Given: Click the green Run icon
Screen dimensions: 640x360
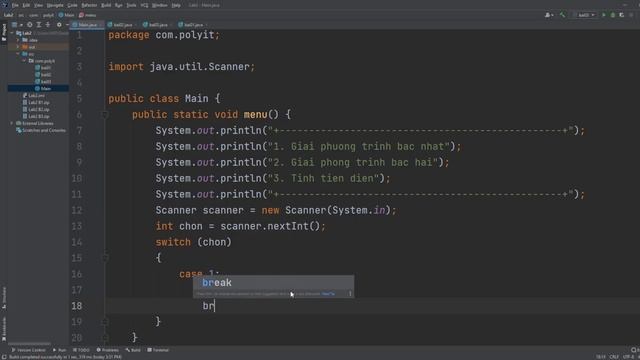Looking at the screenshot, I should pos(604,15).
